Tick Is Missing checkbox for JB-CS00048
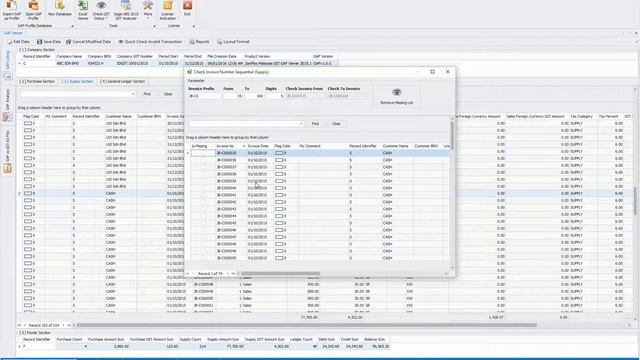 tap(203, 244)
